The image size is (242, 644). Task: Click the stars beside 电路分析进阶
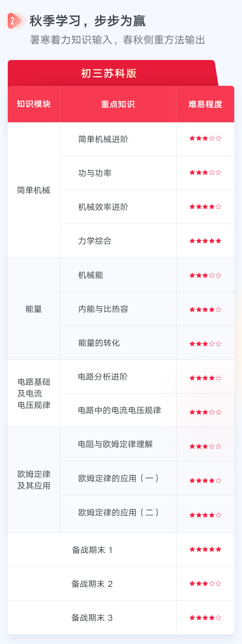pyautogui.click(x=205, y=378)
